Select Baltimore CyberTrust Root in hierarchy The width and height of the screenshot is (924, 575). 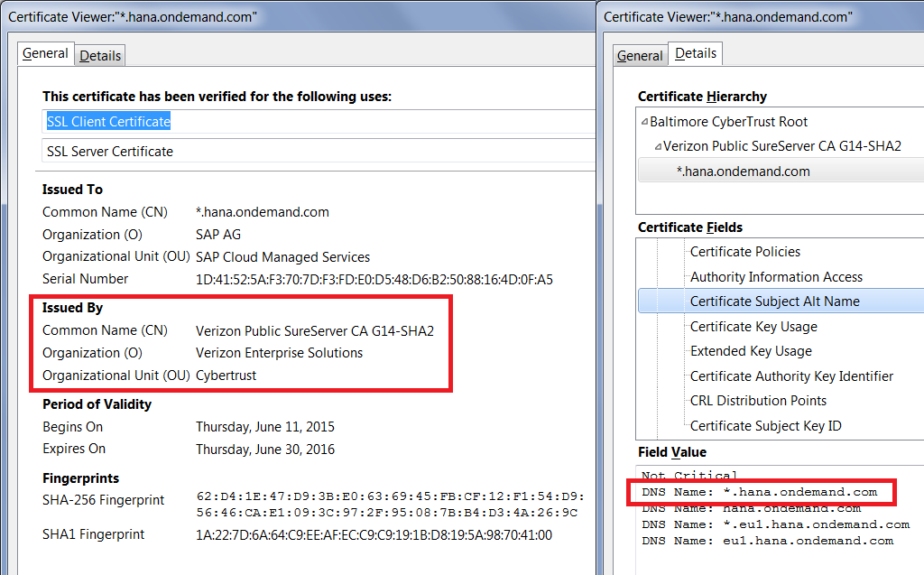pyautogui.click(x=729, y=122)
